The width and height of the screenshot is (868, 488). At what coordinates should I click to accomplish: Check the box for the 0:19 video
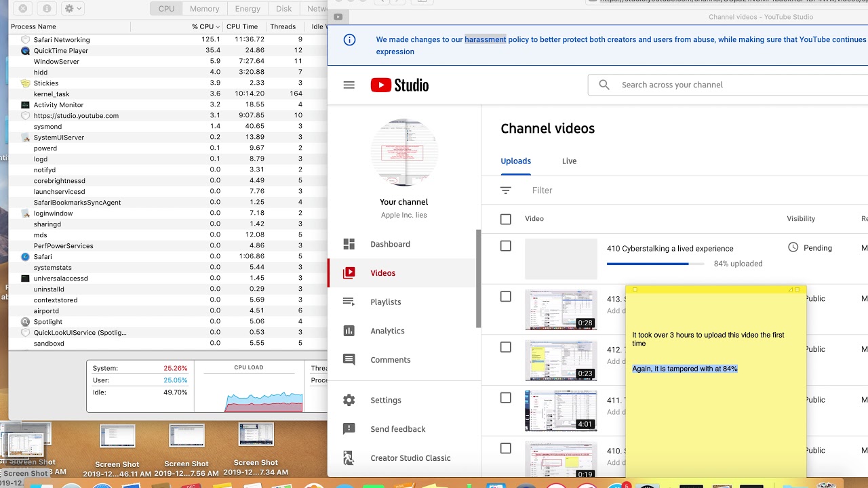pyautogui.click(x=506, y=448)
